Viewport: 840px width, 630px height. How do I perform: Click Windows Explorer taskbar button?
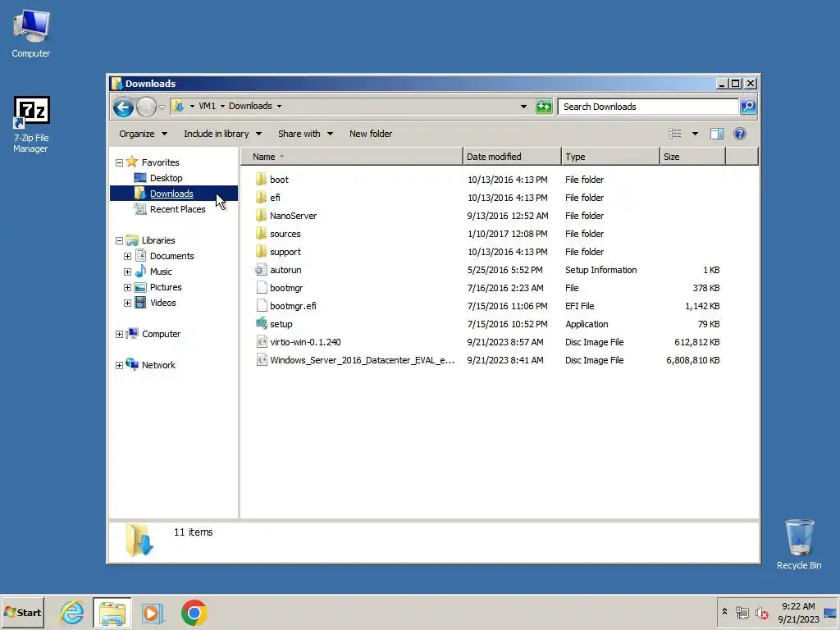(x=112, y=612)
